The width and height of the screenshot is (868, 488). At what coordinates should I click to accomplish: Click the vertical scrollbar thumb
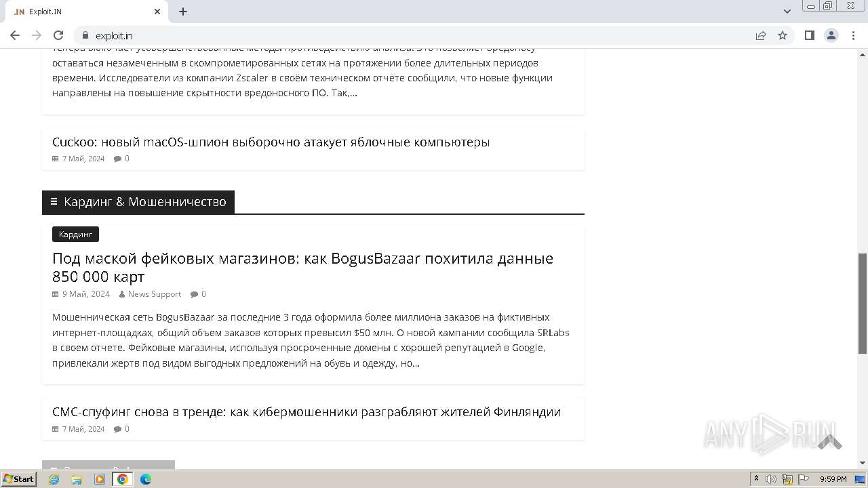863,303
